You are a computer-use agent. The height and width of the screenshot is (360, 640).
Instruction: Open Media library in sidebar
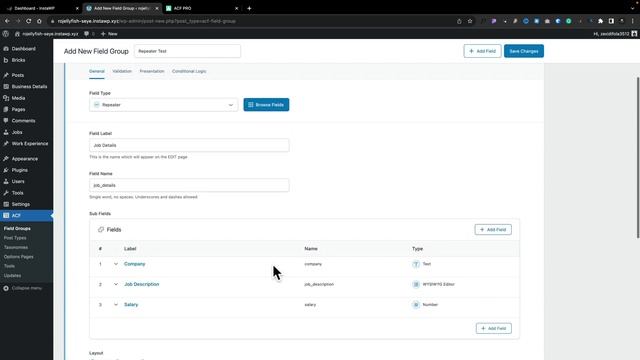18,98
